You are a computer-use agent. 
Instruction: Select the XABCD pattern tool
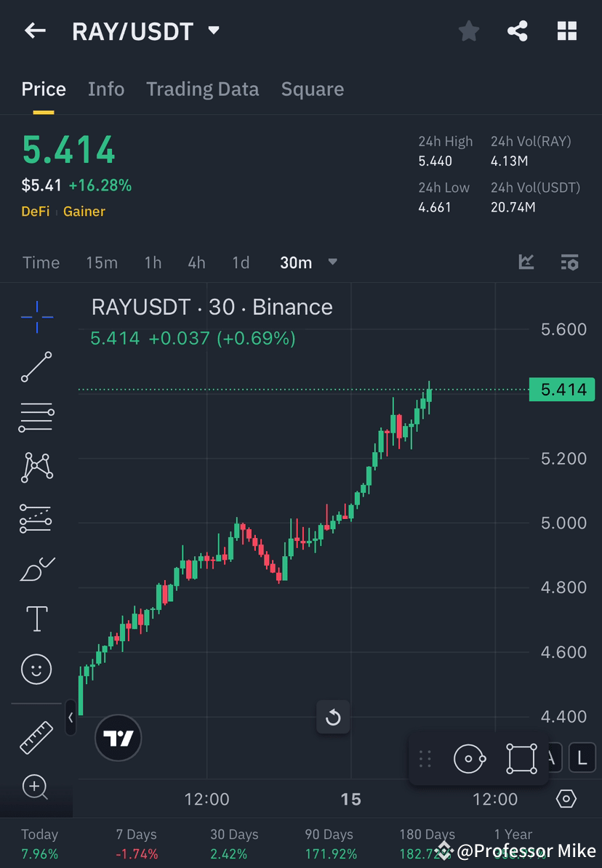click(x=36, y=467)
